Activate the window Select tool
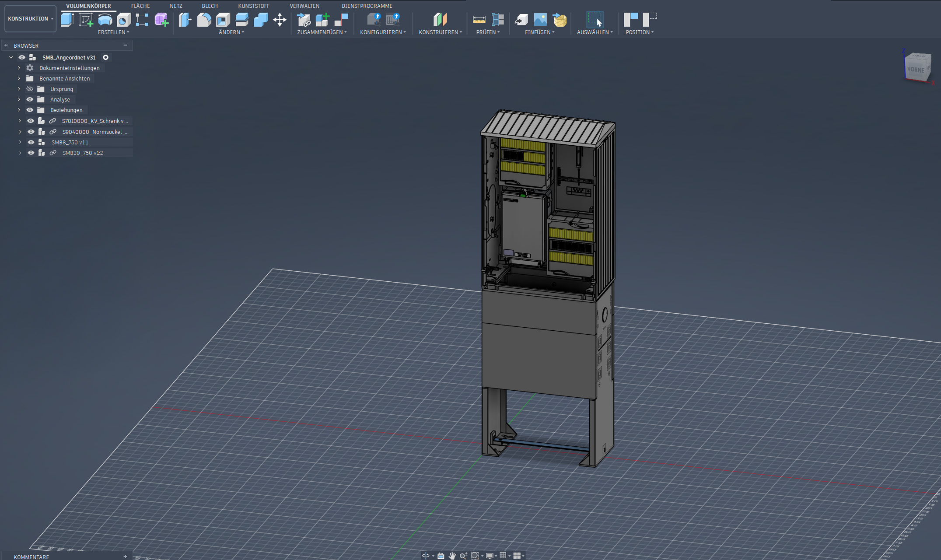 tap(595, 20)
